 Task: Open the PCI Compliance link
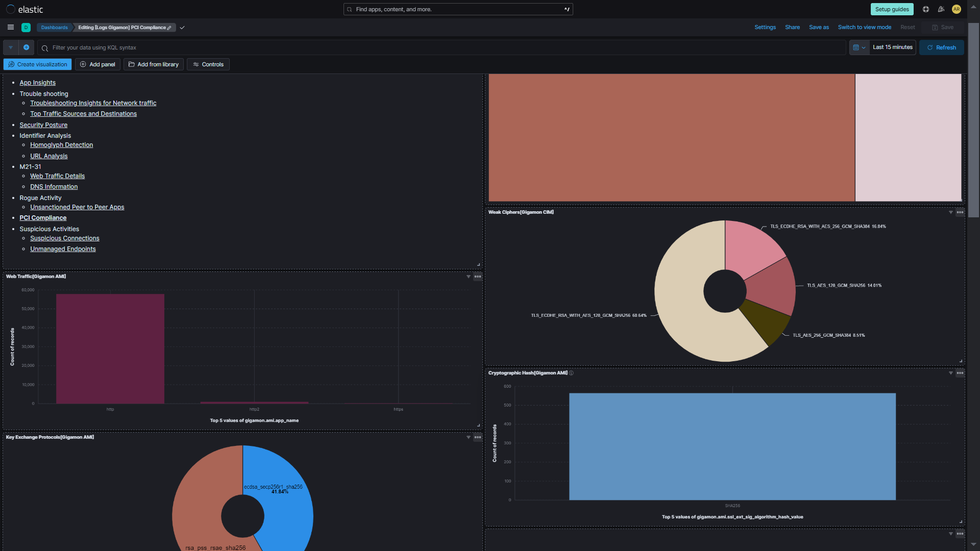point(43,218)
